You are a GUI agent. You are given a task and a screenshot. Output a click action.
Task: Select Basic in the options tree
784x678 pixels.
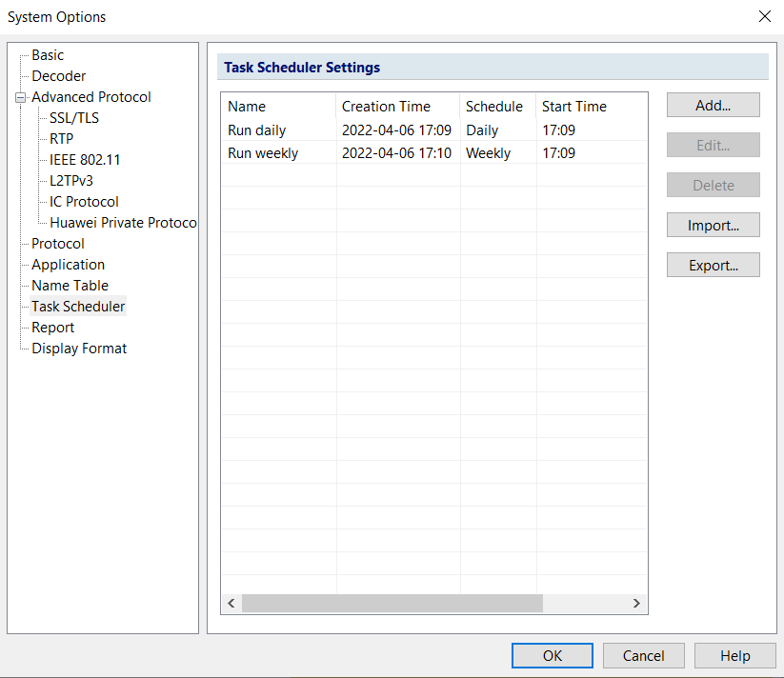pos(48,55)
